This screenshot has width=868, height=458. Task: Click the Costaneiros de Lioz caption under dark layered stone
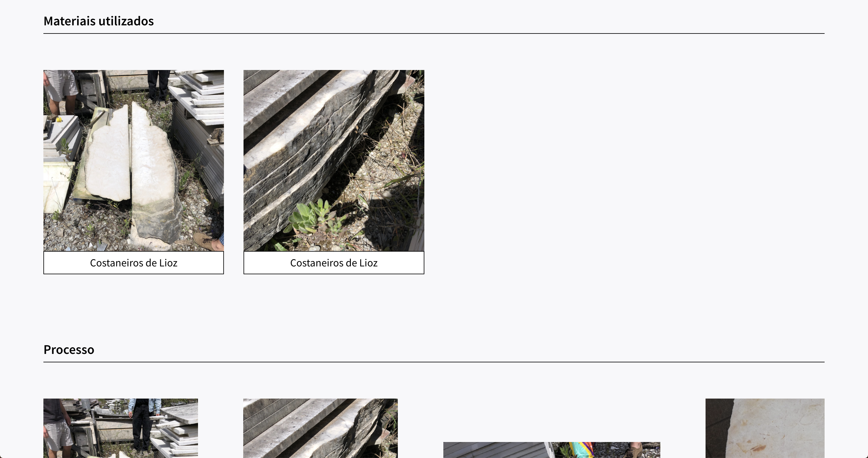[334, 263]
